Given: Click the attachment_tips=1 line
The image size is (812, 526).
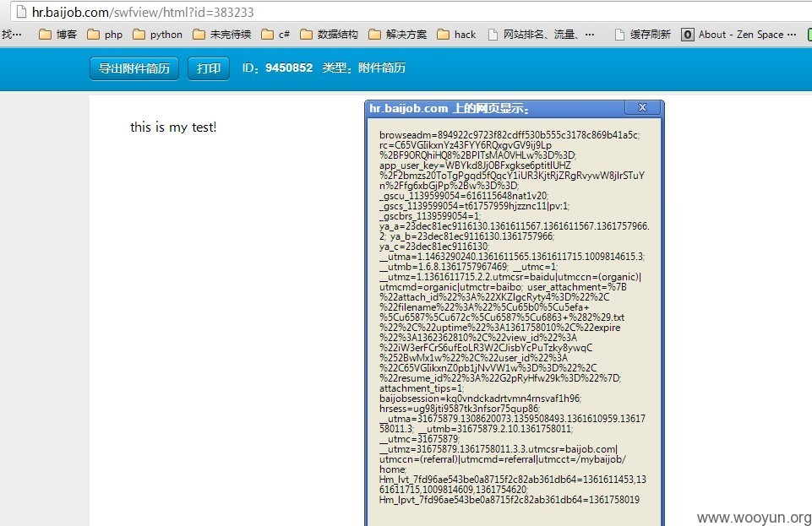Looking at the screenshot, I should pos(421,388).
